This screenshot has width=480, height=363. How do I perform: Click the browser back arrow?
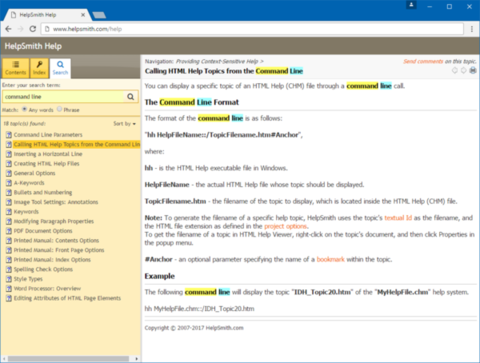click(x=8, y=29)
